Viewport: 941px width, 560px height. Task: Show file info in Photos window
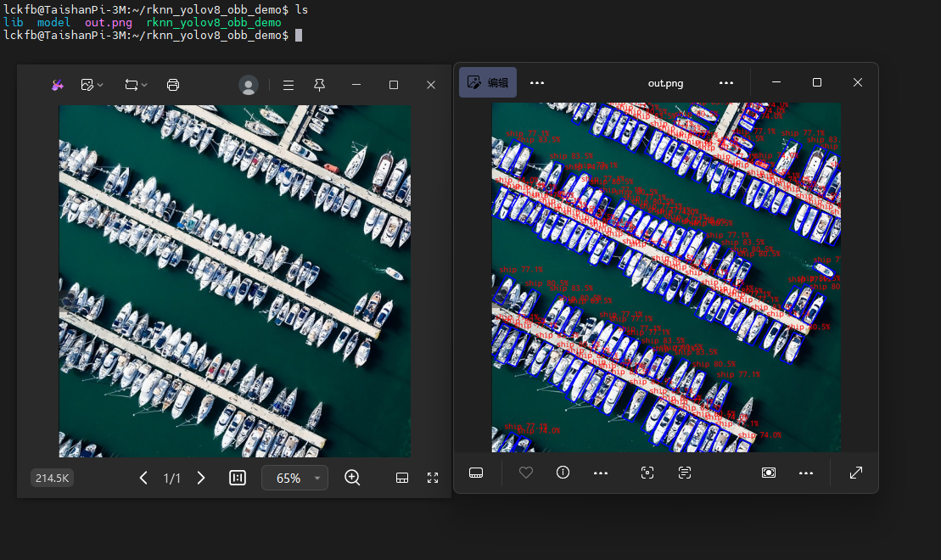pos(563,473)
